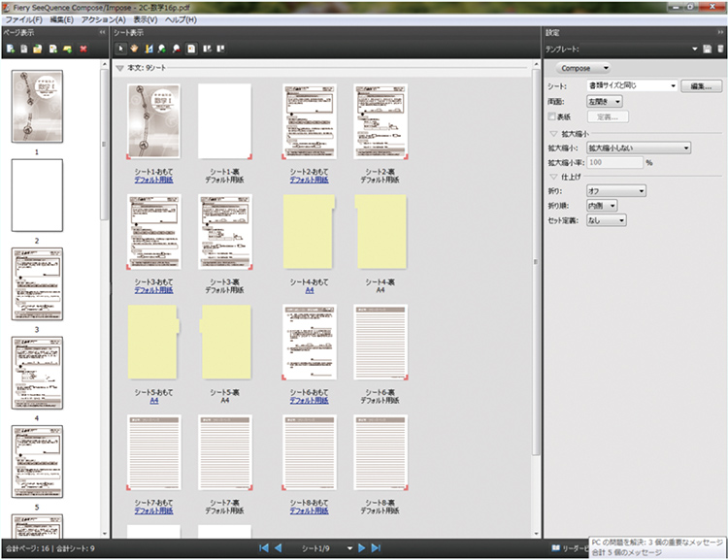Open the アクション(A) menu
The image size is (728, 560).
[103, 19]
